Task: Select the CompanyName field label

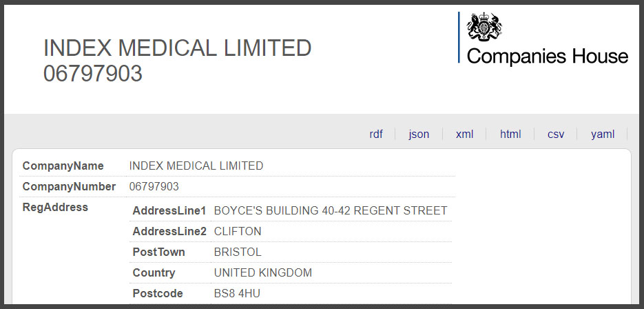Action: (x=63, y=166)
